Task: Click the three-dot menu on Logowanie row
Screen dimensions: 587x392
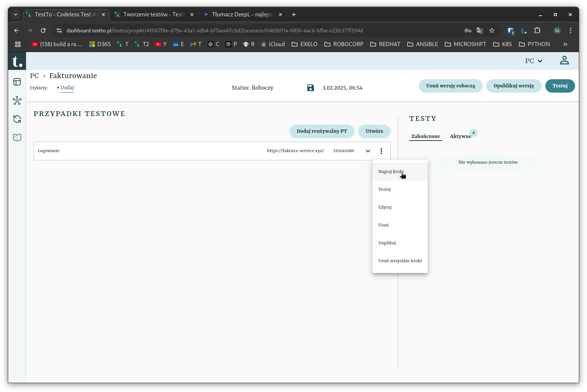Action: coord(381,151)
